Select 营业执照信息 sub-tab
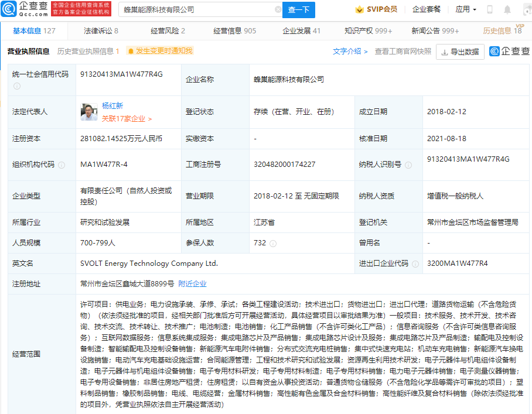This screenshot has height=414, width=532. click(28, 51)
